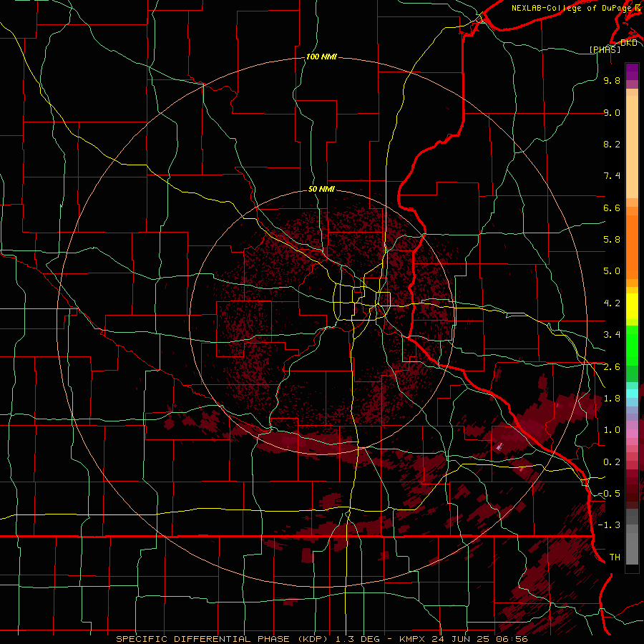Click the 2.6 value on the color scale

pyautogui.click(x=612, y=367)
